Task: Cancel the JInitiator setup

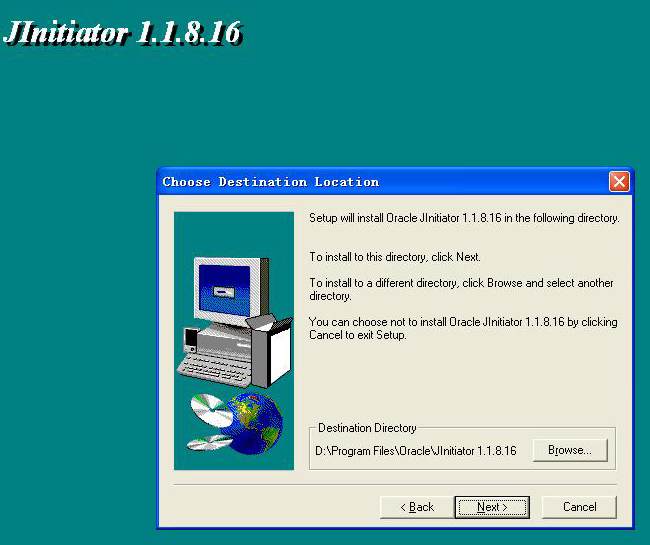Action: coord(579,507)
